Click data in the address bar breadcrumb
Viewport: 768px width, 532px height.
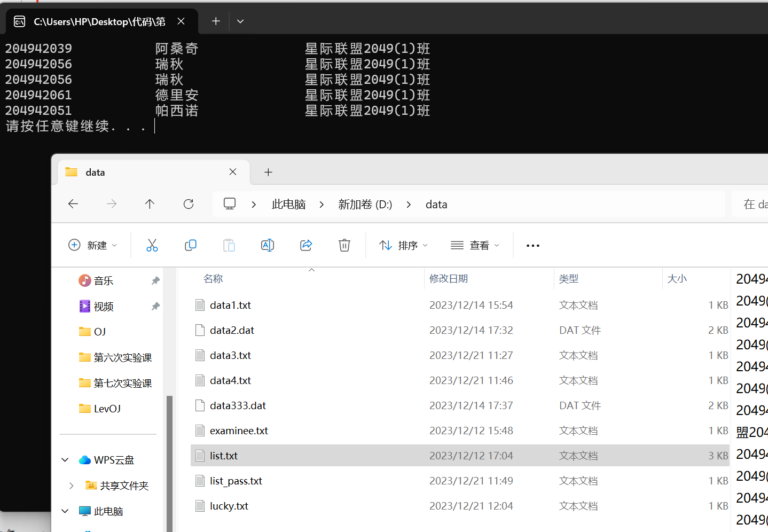[436, 205]
